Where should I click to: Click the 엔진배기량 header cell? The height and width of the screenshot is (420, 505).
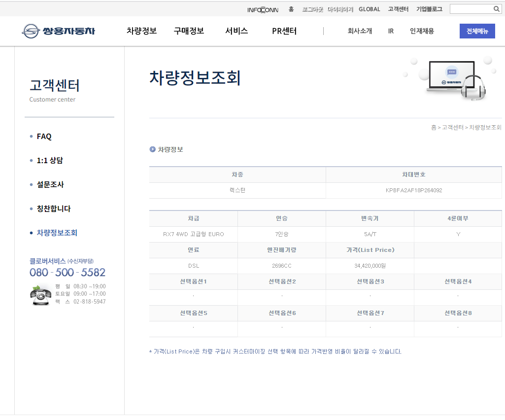[282, 250]
